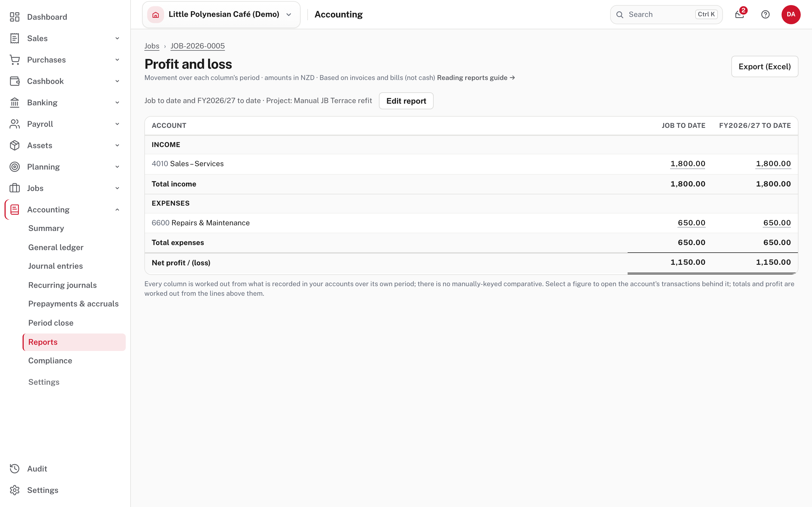
Task: Collapse the Accounting section chevron
Action: pos(117,210)
